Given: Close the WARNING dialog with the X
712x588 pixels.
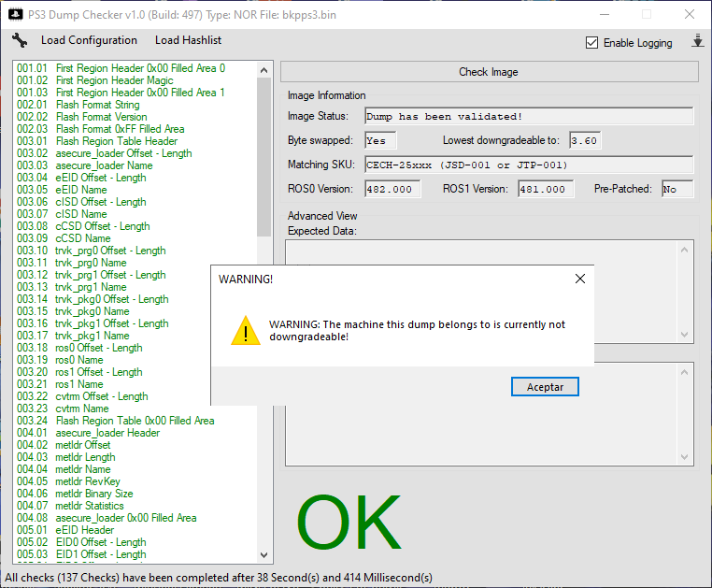Looking at the screenshot, I should 580,279.
